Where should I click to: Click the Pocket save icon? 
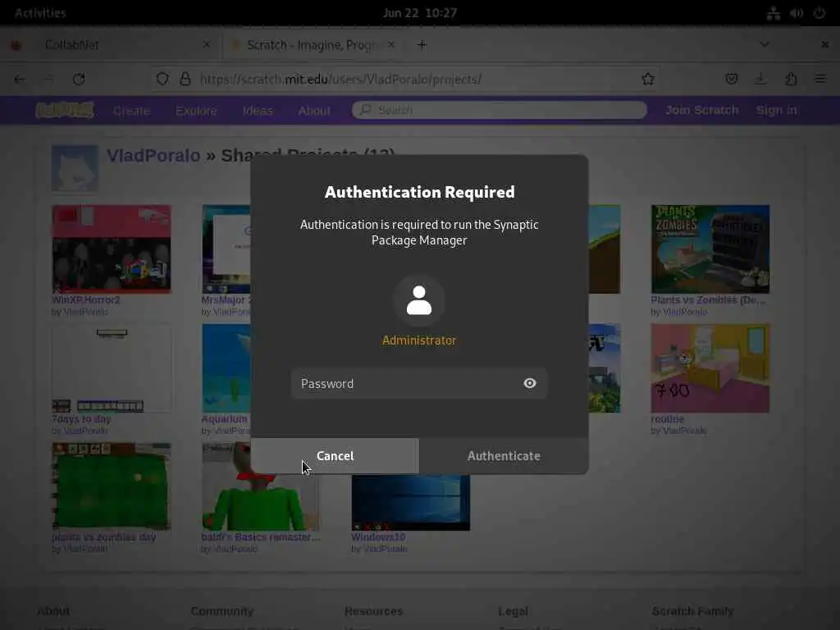coord(731,80)
